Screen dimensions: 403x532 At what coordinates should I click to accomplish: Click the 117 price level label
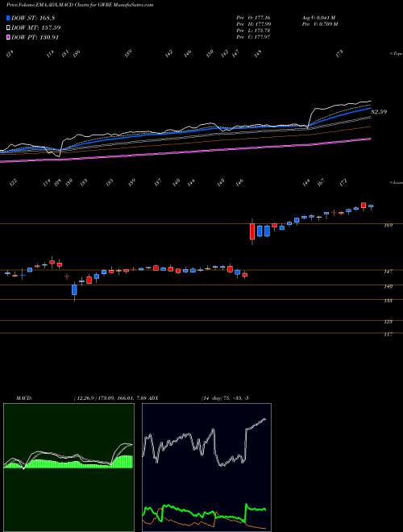(x=388, y=335)
